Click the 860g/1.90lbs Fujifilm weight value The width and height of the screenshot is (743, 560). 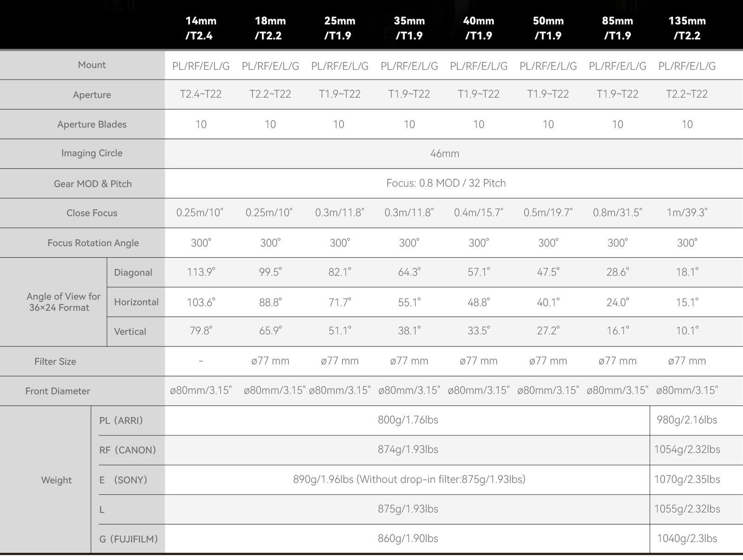point(408,539)
